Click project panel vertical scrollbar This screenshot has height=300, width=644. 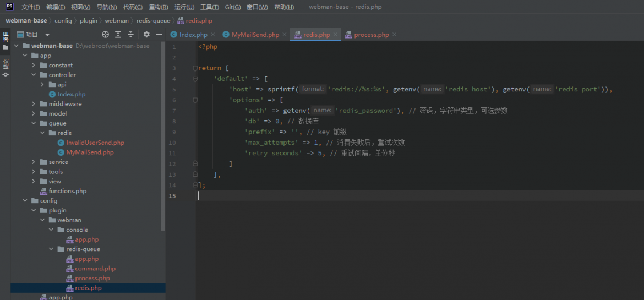tap(163, 135)
